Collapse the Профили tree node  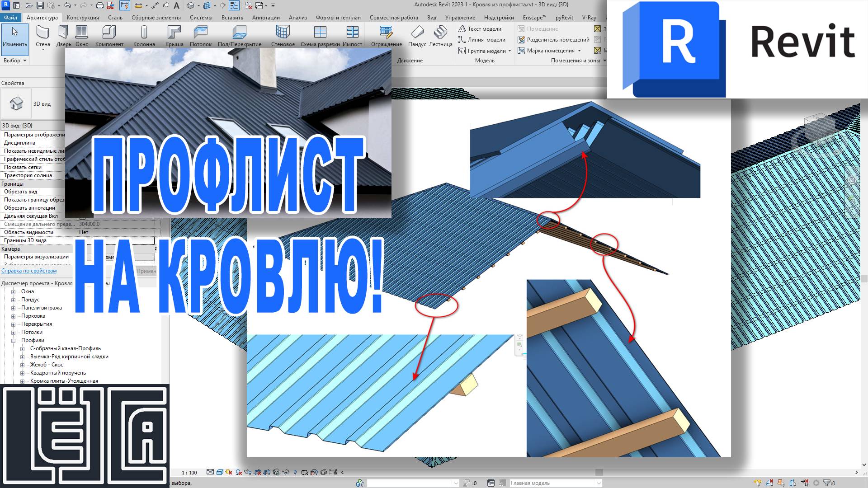tap(13, 340)
